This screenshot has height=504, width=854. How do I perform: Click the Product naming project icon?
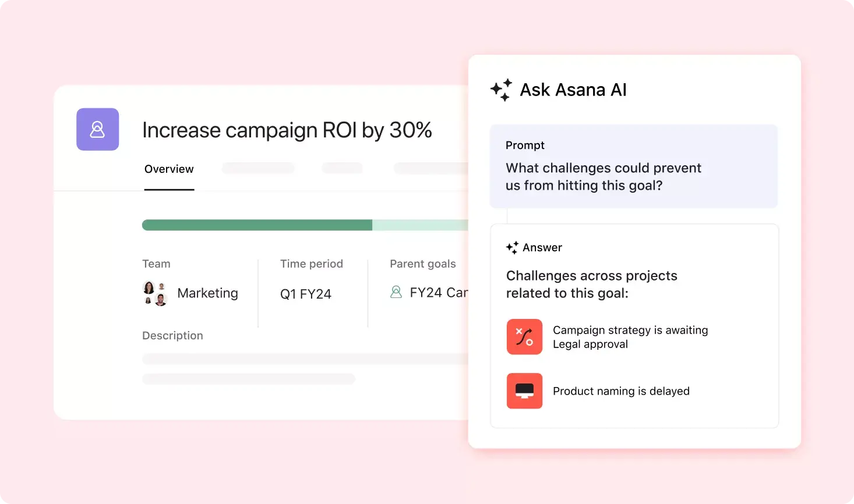click(x=524, y=391)
